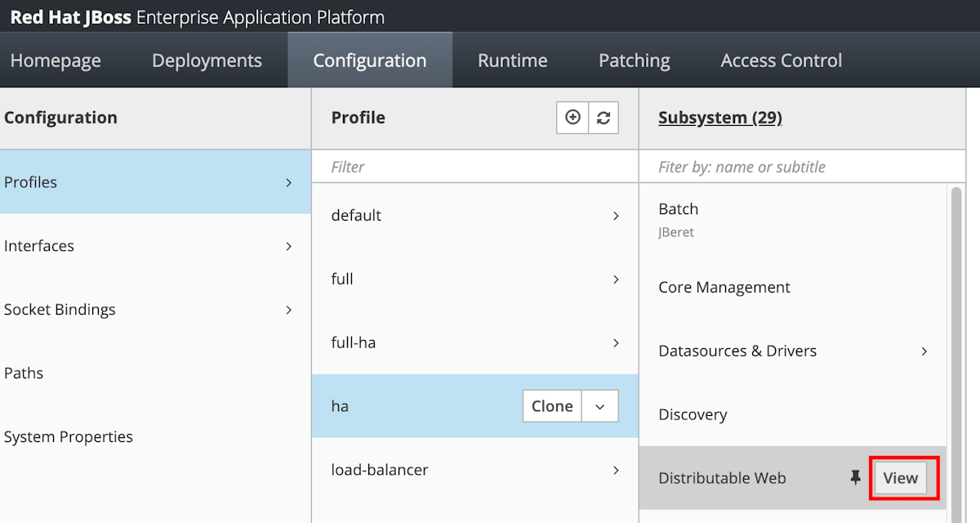This screenshot has width=980, height=523.
Task: Click the refresh profiles icon
Action: pos(604,118)
